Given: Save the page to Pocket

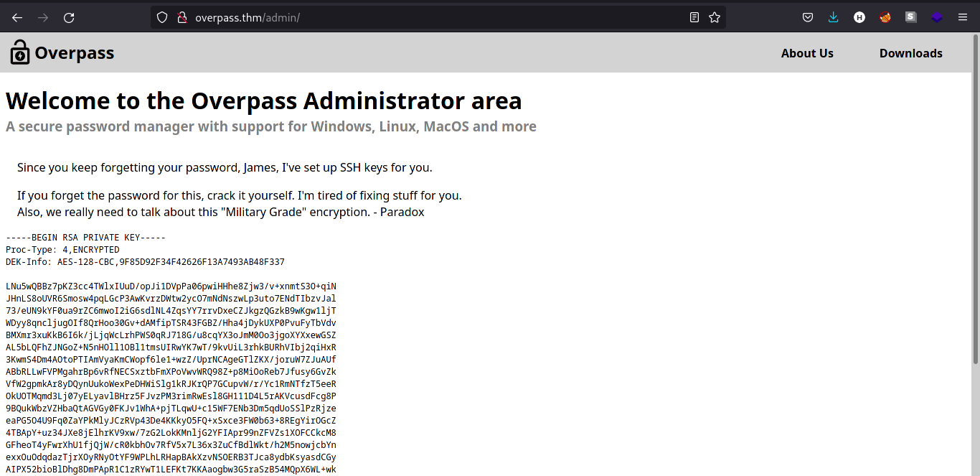Looking at the screenshot, I should pyautogui.click(x=808, y=17).
